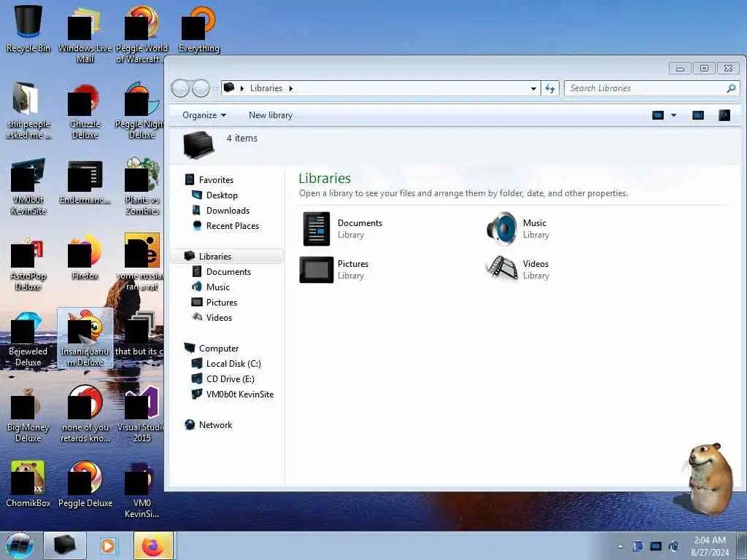Image resolution: width=747 pixels, height=560 pixels.
Task: Expand breadcrumb arrow before Libraries
Action: (x=242, y=88)
